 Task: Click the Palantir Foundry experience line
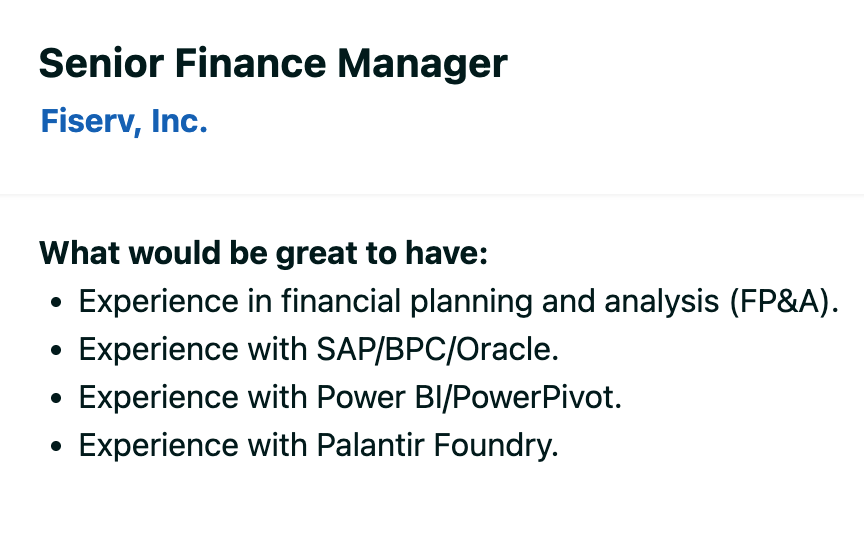[318, 445]
